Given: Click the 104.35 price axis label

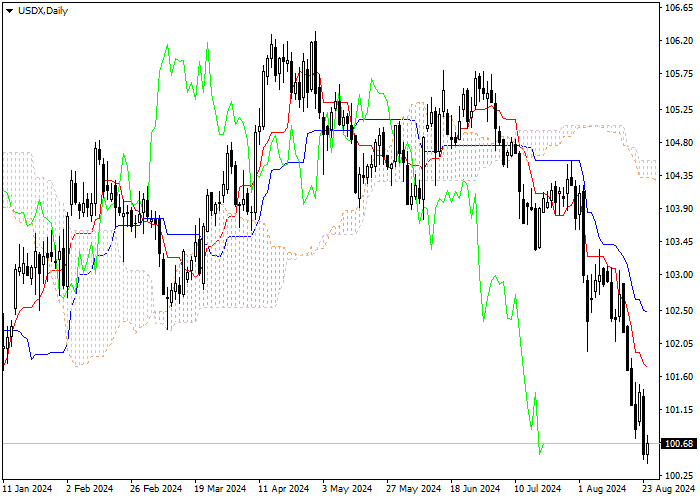Looking at the screenshot, I should [679, 176].
